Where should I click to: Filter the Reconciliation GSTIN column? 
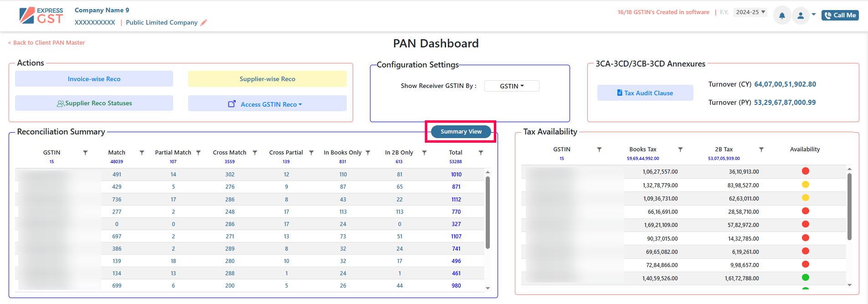point(85,153)
